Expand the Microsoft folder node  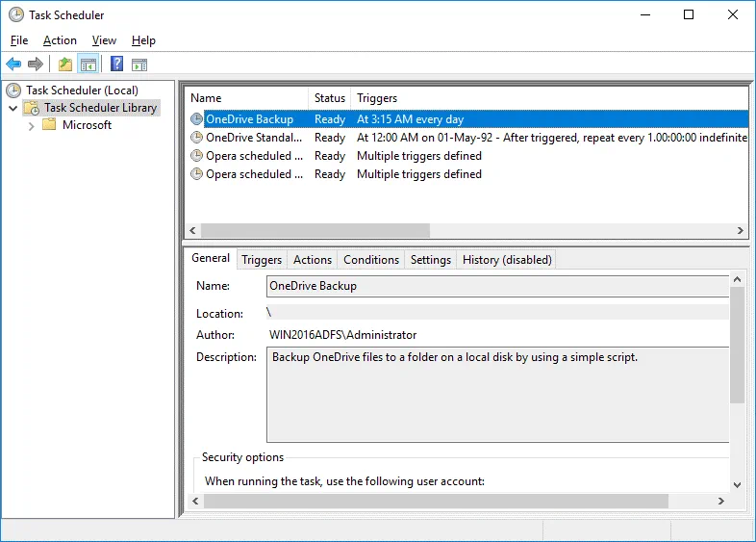click(x=32, y=125)
